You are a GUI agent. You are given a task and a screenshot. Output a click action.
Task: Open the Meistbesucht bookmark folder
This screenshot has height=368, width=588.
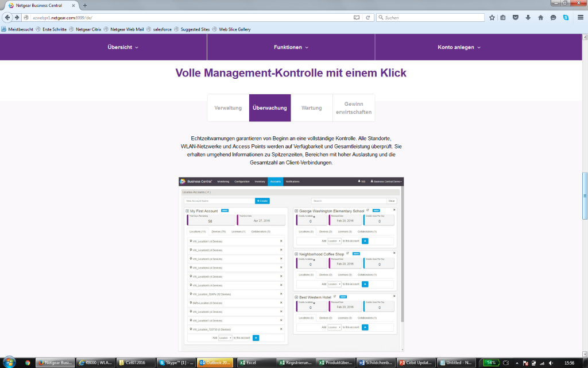click(17, 29)
